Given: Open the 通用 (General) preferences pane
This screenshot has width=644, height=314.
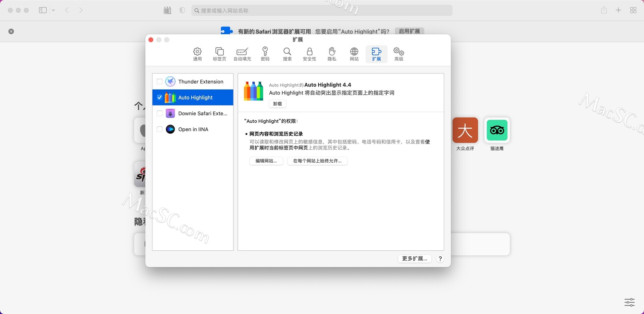Looking at the screenshot, I should (x=197, y=54).
